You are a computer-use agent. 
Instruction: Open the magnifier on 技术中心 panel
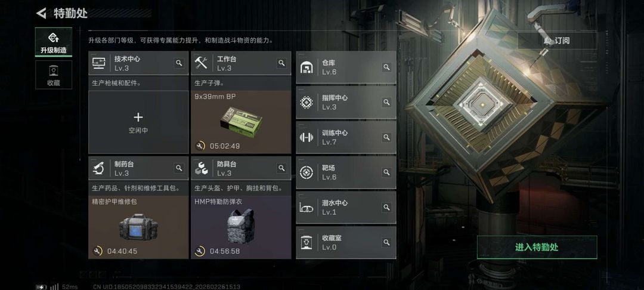click(x=179, y=63)
